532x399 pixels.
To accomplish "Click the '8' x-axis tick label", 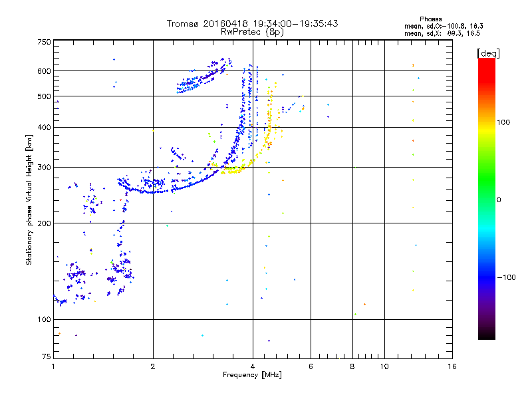I will coord(352,366).
